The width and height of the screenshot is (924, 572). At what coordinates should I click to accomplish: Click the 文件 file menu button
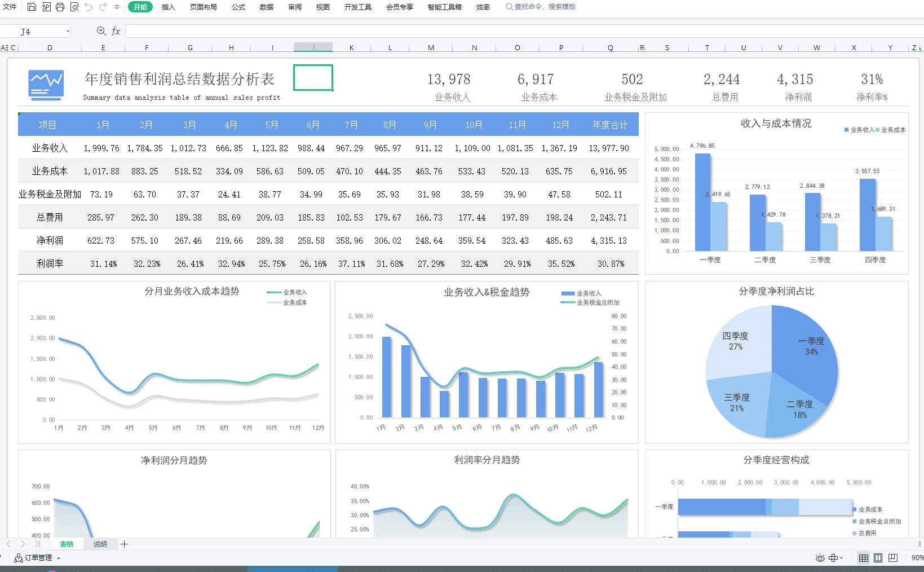(10, 7)
